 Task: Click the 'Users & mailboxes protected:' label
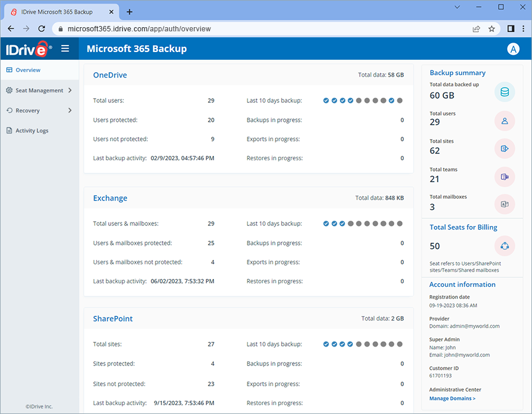132,243
